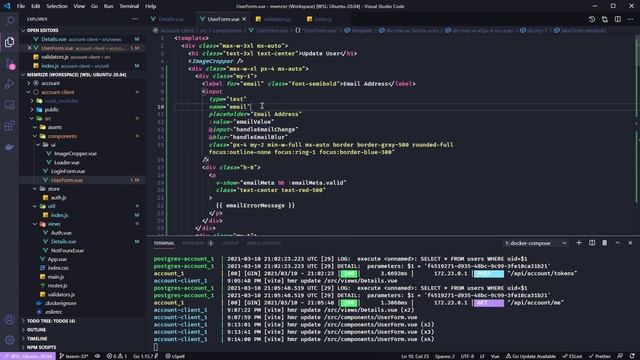Viewport: 640px width, 360px height.
Task: Switch to the Problems panel tab
Action: [193, 243]
